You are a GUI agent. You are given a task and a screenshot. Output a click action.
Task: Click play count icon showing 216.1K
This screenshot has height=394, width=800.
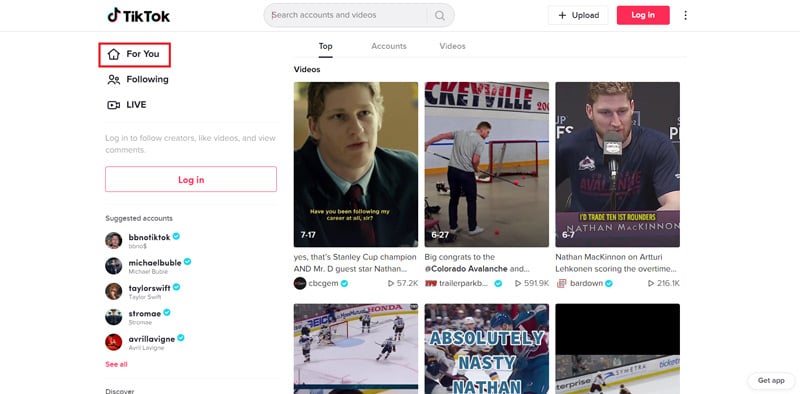[x=651, y=283]
